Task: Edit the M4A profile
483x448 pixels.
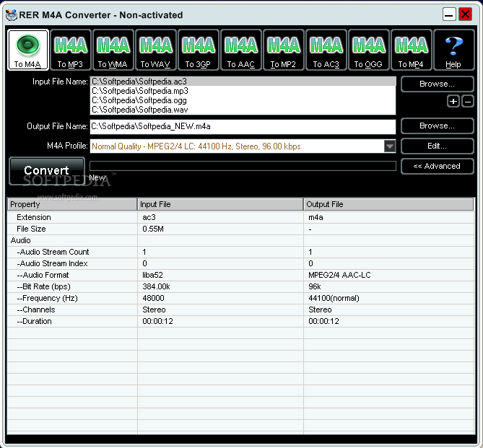Action: 437,146
